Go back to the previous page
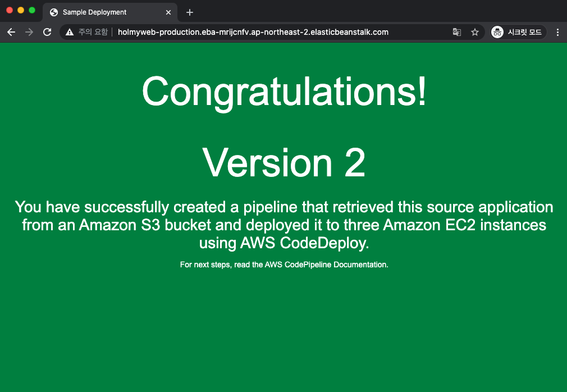 [x=11, y=32]
